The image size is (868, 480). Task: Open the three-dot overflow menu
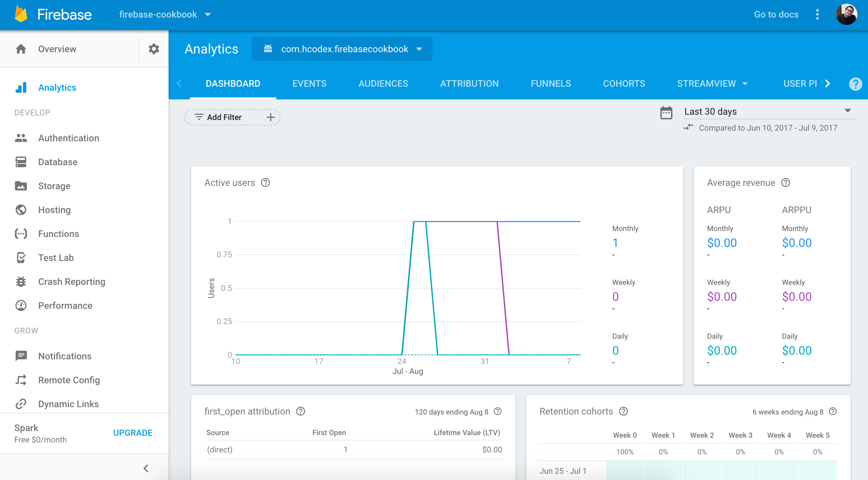pos(817,15)
